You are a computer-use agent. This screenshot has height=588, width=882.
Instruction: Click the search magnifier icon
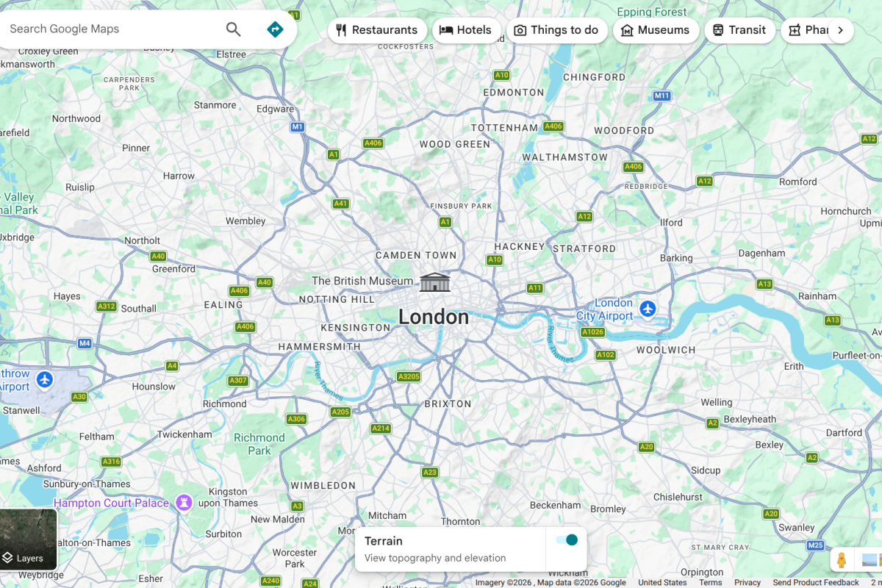point(233,29)
